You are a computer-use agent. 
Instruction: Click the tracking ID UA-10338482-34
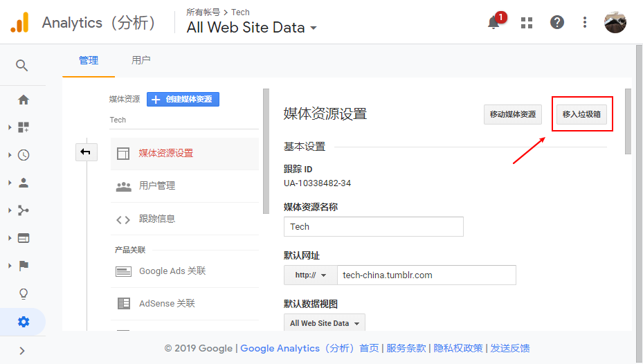tap(318, 183)
